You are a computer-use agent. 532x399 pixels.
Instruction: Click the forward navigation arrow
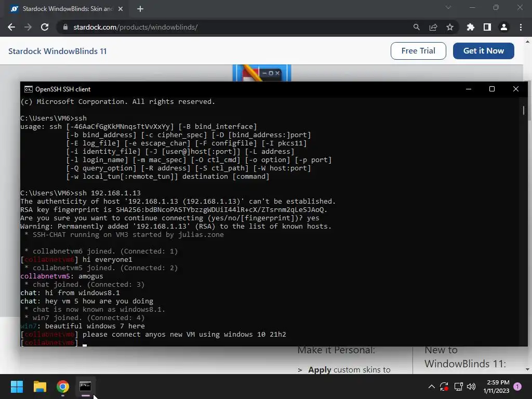click(28, 27)
